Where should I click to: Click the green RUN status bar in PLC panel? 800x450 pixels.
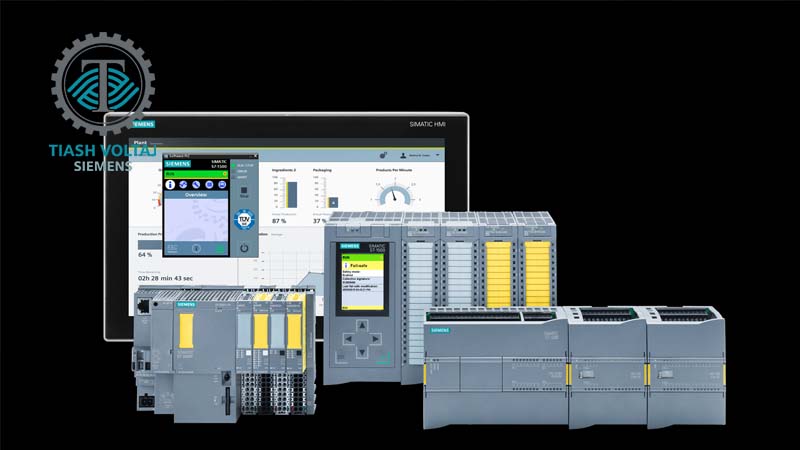pos(196,174)
